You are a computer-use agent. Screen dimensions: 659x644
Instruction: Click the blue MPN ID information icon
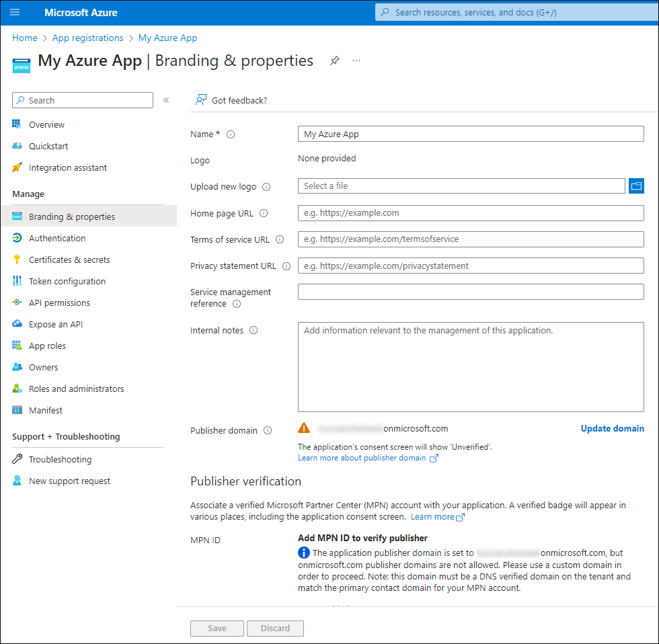pos(303,553)
